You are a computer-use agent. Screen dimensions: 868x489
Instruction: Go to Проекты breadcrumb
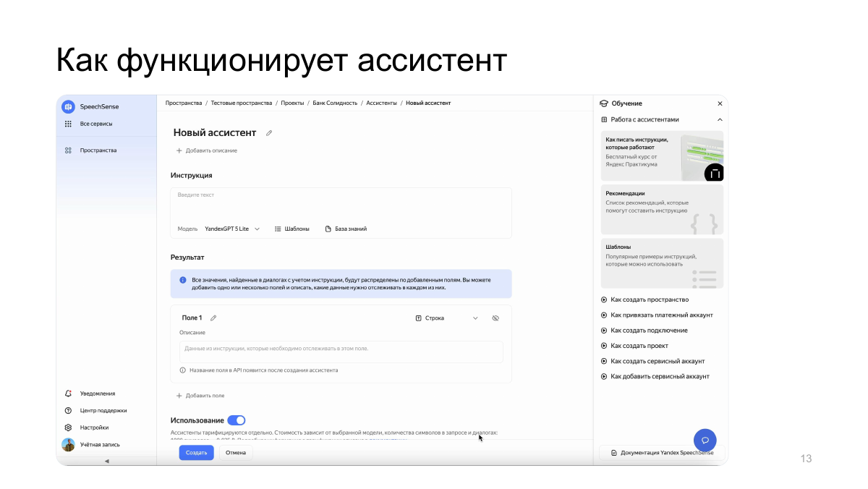click(x=293, y=103)
